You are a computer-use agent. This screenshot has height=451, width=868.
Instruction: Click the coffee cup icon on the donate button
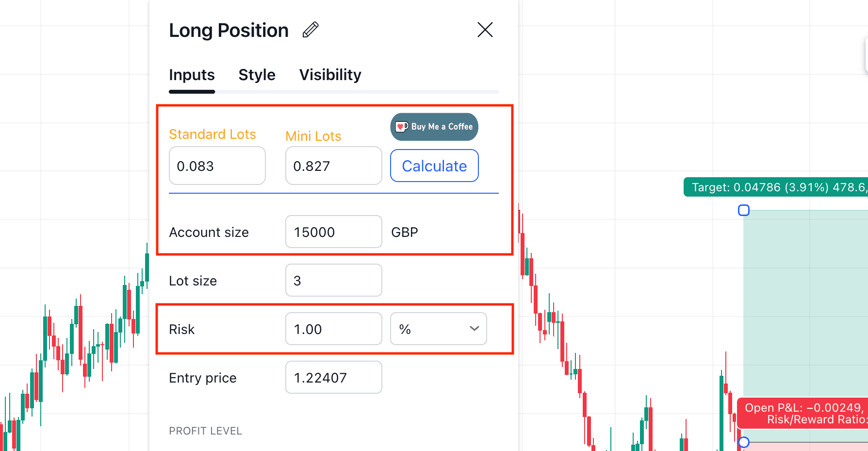tap(401, 126)
